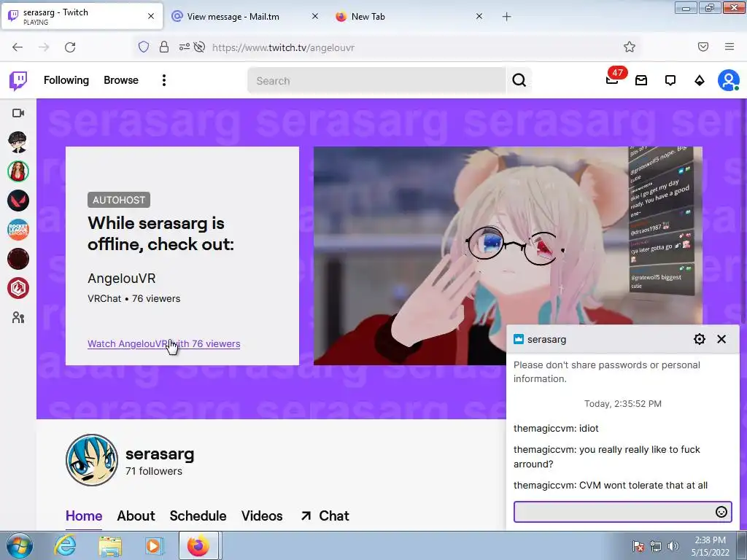Click the autoplay blocked icon in address bar
The width and height of the screenshot is (747, 560).
[x=200, y=47]
